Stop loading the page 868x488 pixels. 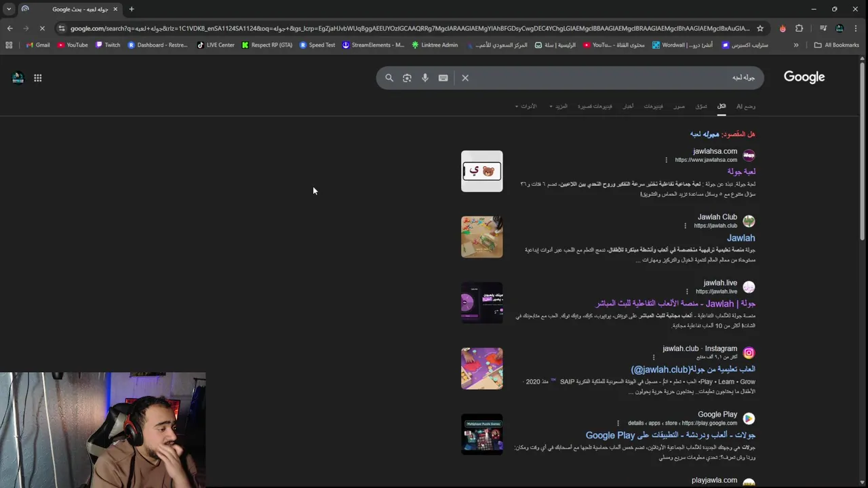click(42, 28)
